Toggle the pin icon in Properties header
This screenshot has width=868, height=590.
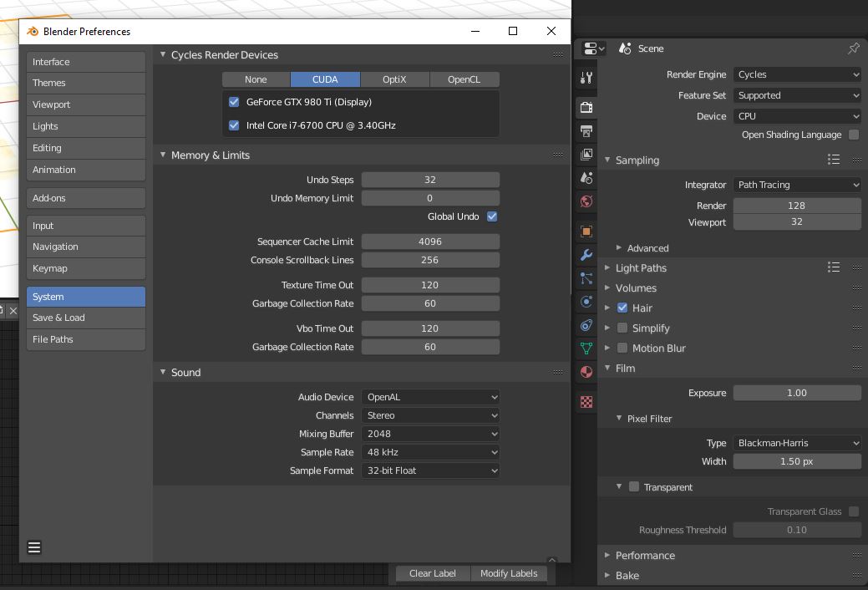point(854,48)
